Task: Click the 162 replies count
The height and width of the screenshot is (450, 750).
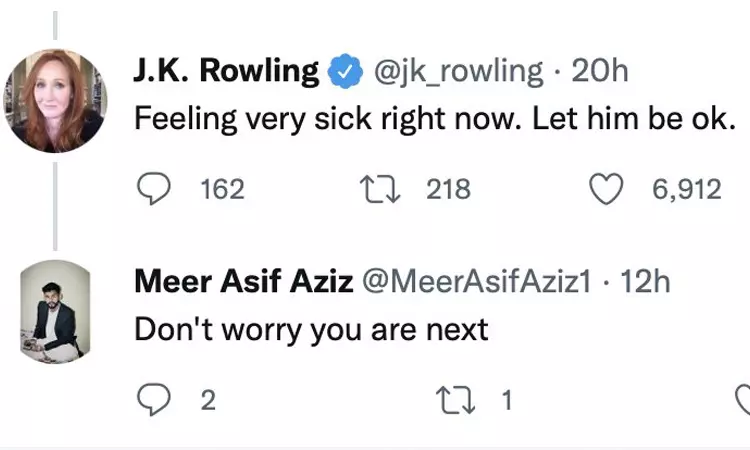Action: point(222,188)
